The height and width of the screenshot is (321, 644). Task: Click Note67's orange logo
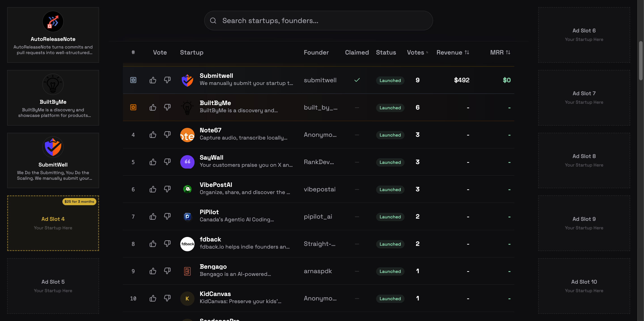click(x=187, y=135)
